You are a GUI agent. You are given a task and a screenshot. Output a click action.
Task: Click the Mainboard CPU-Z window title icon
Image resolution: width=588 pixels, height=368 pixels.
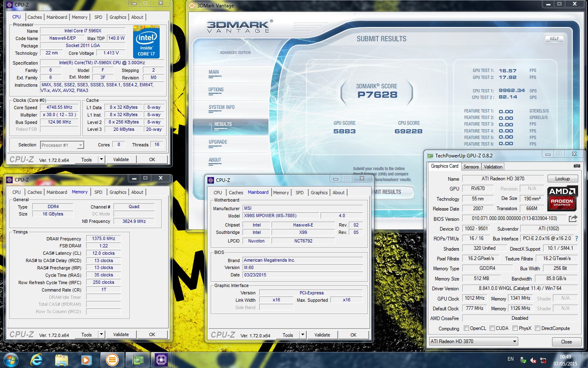click(211, 180)
